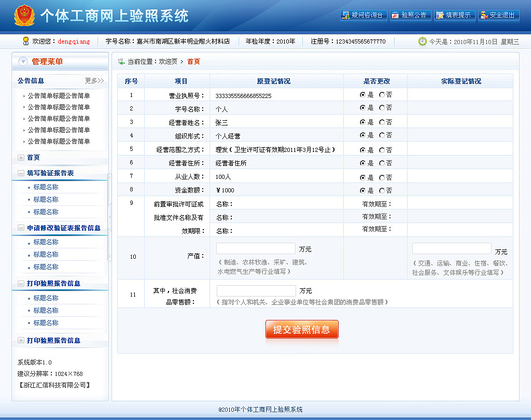Click the 社会消费品零售额 input field
This screenshot has width=531, height=420.
point(256,290)
